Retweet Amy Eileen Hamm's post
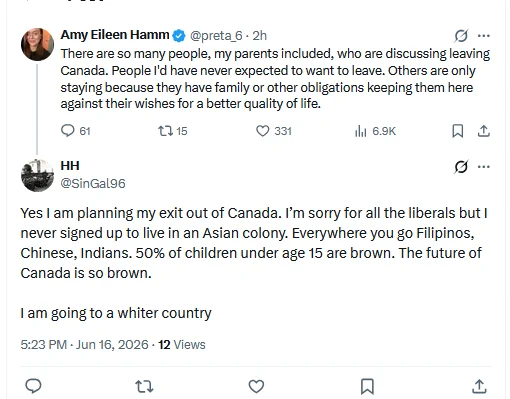Screen dimensions: 510x399 coord(172,131)
